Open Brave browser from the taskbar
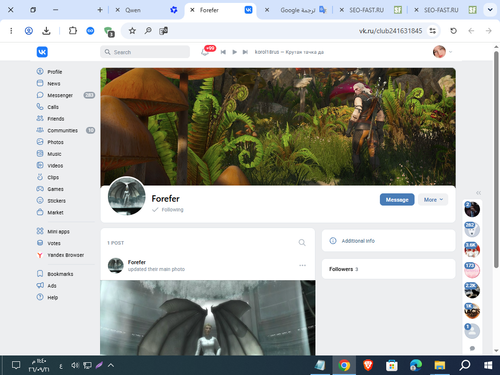Screen dimensions: 500x375 point(368,365)
